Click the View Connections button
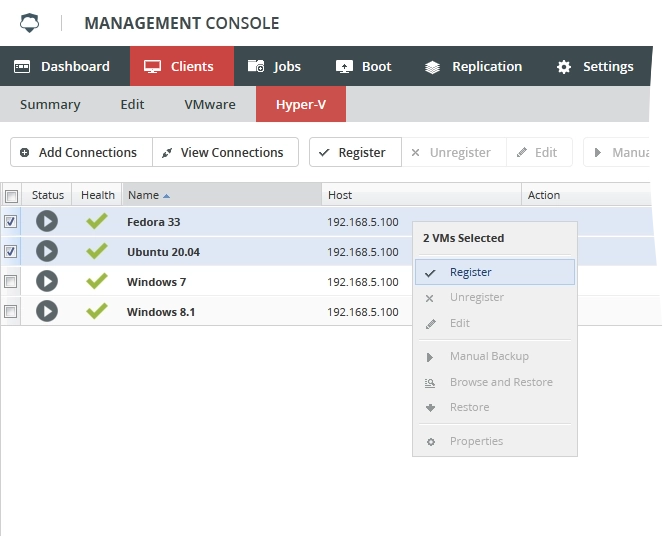The width and height of the screenshot is (666, 546). (225, 152)
